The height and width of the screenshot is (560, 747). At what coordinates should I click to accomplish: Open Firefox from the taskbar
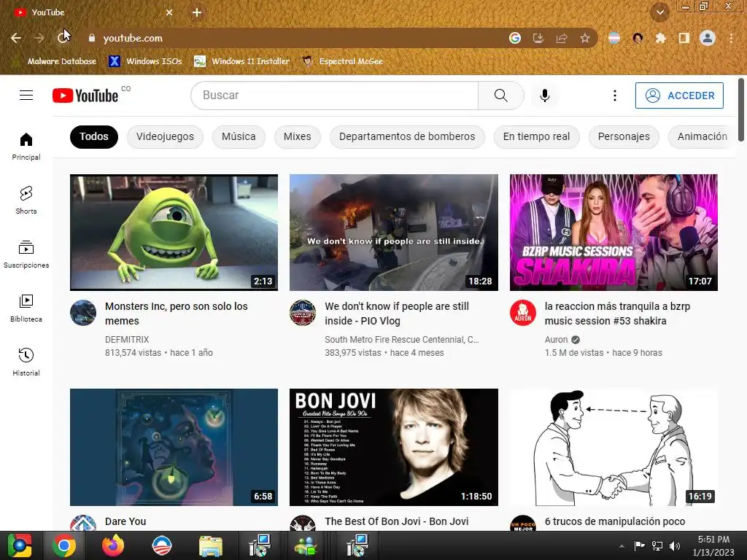click(x=113, y=545)
